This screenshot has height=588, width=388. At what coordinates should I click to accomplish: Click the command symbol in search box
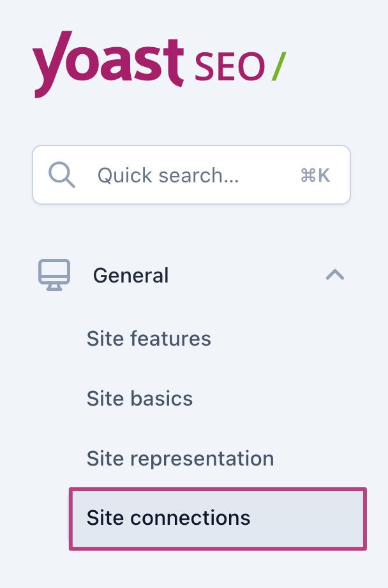307,176
